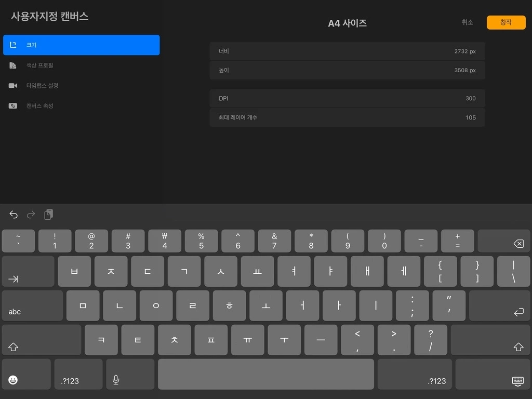532x399 pixels.
Task: Tap the ㄱ key
Action: (x=184, y=271)
